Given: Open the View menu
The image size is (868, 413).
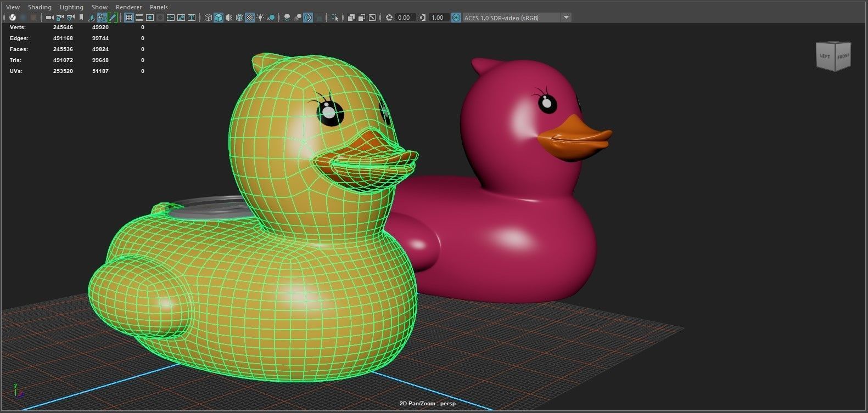Looking at the screenshot, I should (x=13, y=7).
